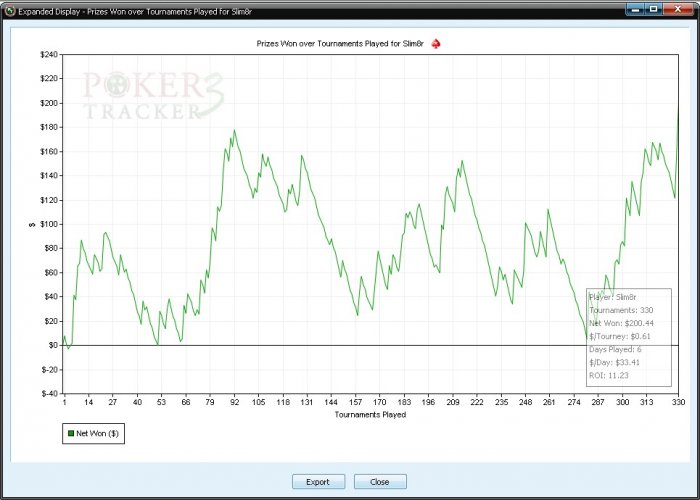Viewport: 700px width, 500px height.
Task: Click the green Net Won legend swatch
Action: tap(71, 433)
